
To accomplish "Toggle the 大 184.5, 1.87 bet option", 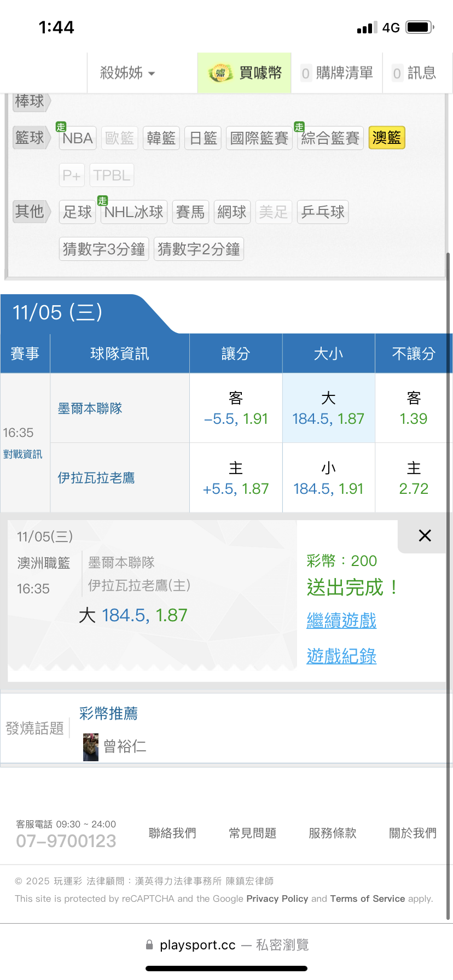I will point(328,409).
